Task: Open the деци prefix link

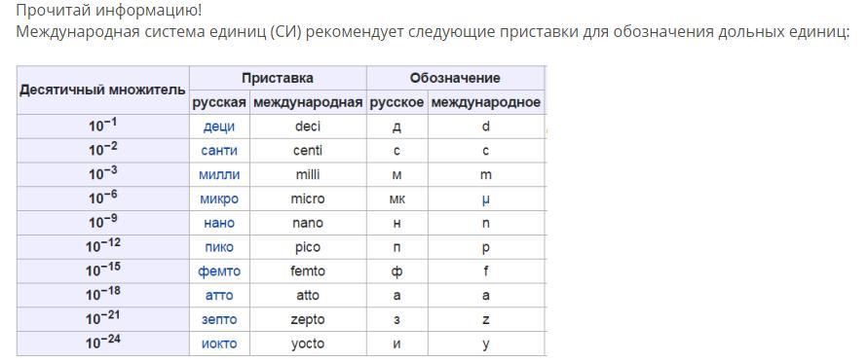Action: pos(219,127)
